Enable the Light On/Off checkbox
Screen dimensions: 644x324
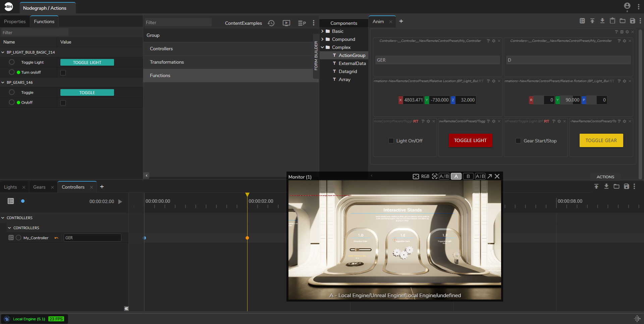(x=391, y=141)
